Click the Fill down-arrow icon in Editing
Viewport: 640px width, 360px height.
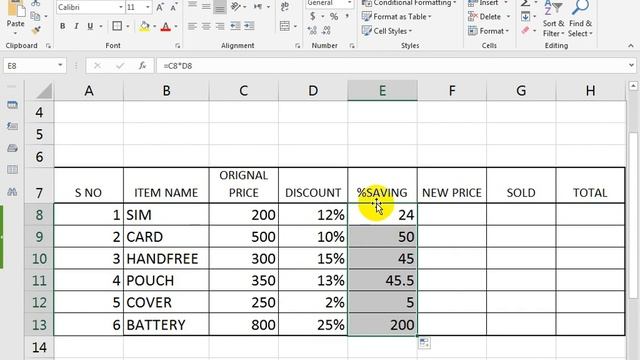[525, 17]
